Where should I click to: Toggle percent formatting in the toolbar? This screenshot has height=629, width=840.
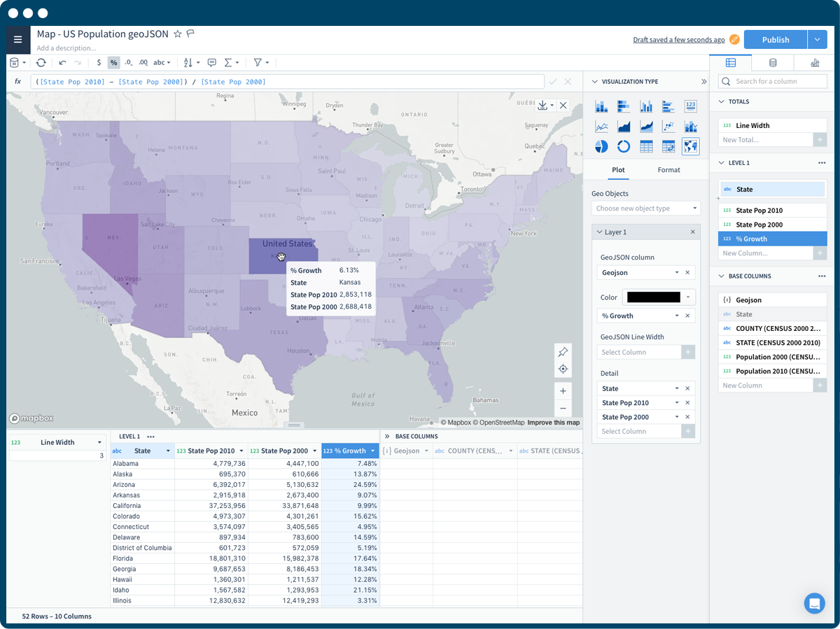point(113,62)
